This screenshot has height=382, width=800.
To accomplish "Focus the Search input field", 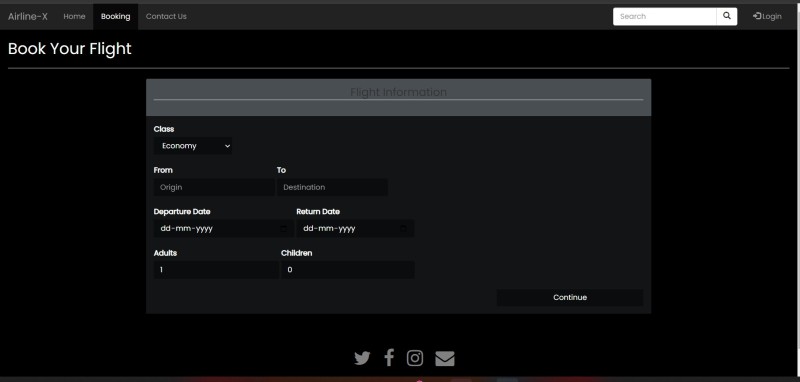I will click(664, 16).
